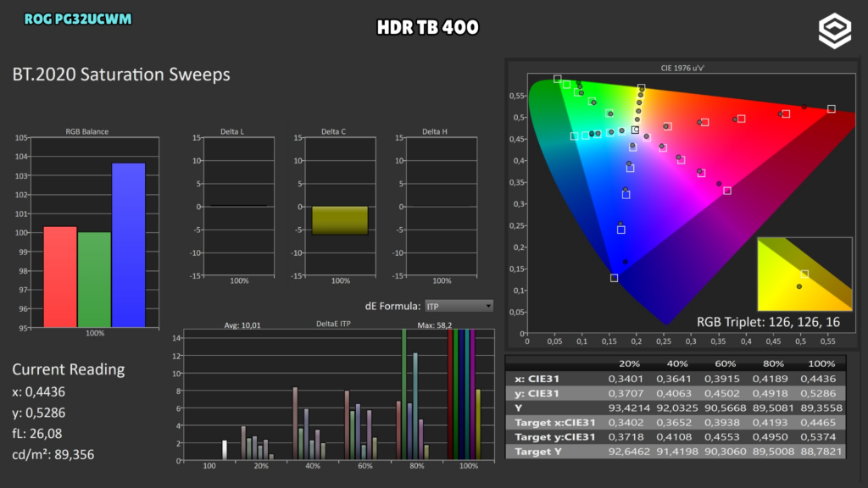The height and width of the screenshot is (488, 868).
Task: Click the 40% column header in table
Action: (677, 363)
